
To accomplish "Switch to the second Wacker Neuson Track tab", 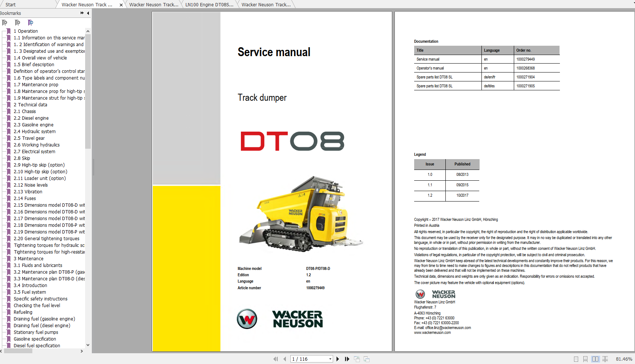I will tap(154, 5).
